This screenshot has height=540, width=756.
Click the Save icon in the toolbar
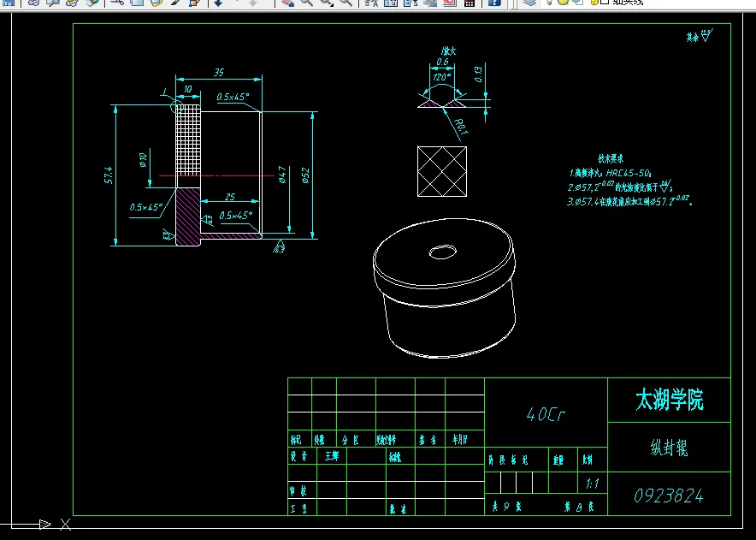pyautogui.click(x=9, y=3)
